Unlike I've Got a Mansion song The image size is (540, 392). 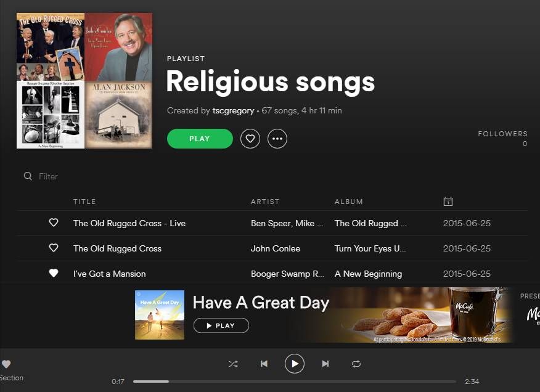54,273
